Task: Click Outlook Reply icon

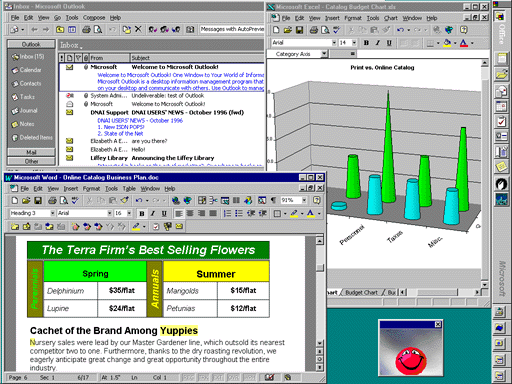Action: (153, 29)
